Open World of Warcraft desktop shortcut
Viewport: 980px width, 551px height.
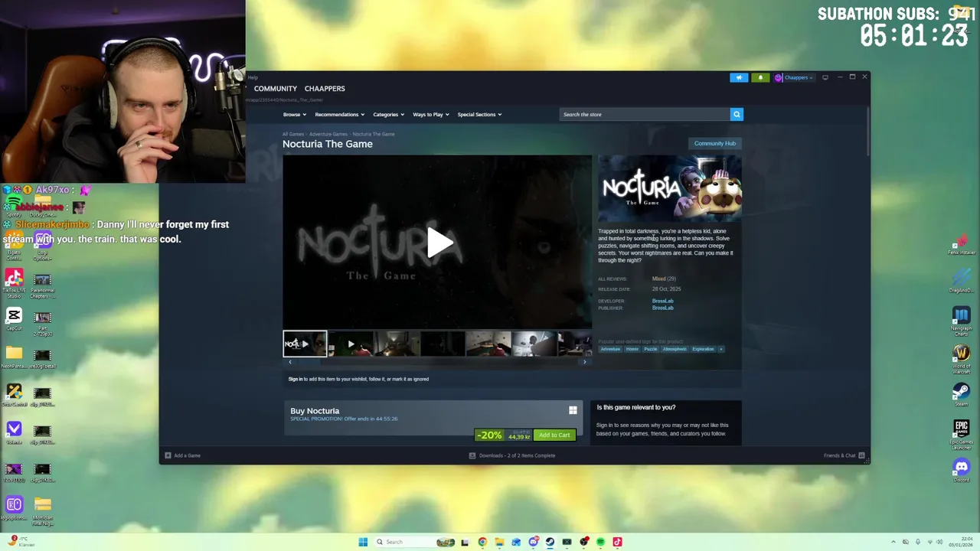click(962, 357)
